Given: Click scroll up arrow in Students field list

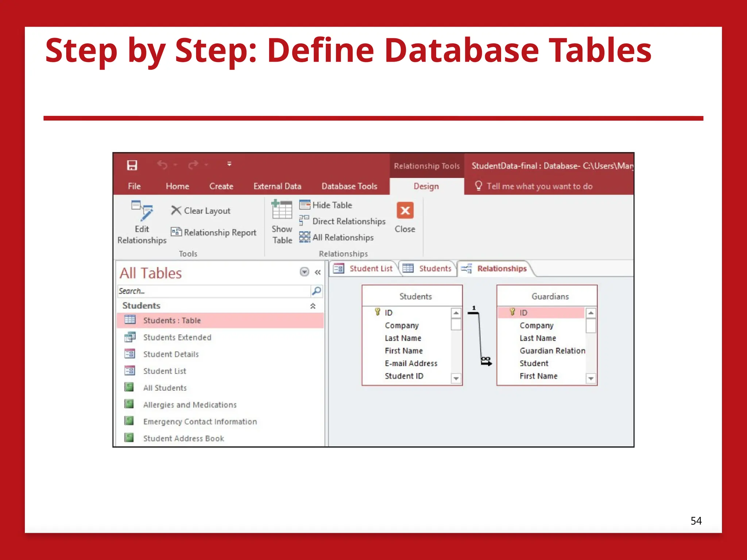Looking at the screenshot, I should (456, 313).
